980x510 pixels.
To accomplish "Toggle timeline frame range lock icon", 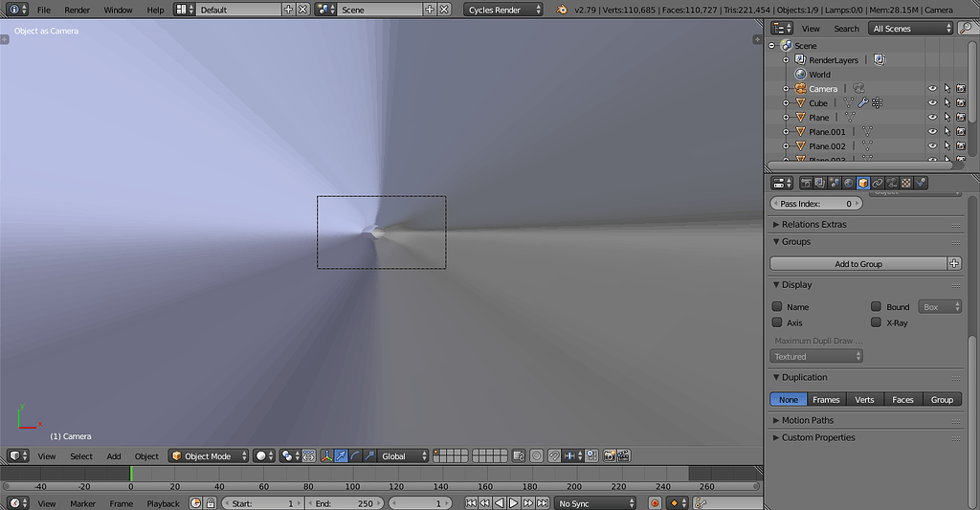I will pos(211,503).
